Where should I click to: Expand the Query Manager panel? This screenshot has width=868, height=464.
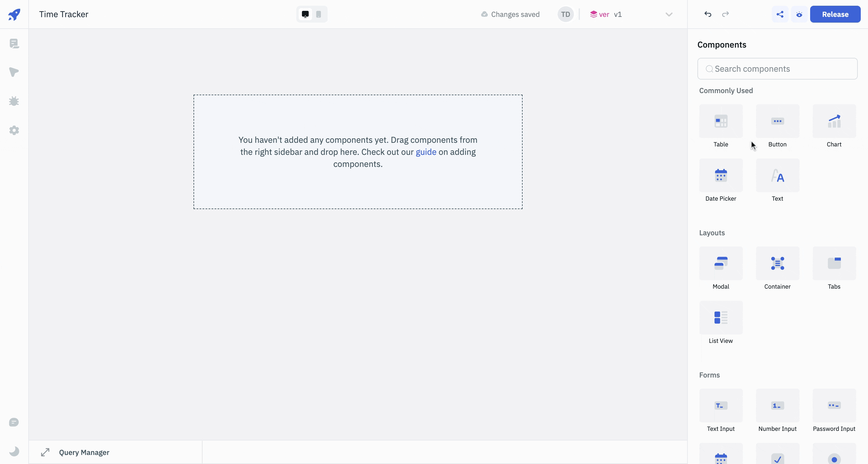(x=45, y=452)
